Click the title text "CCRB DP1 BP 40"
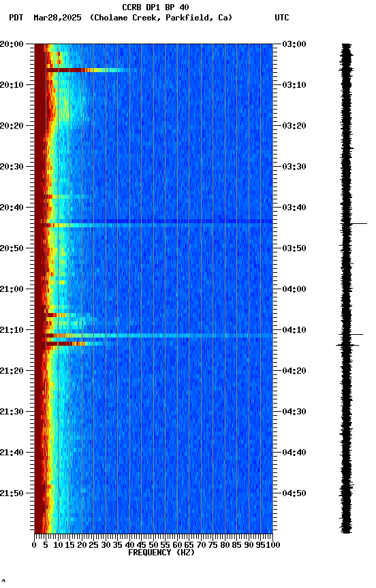Image resolution: width=376 pixels, height=588 pixels. click(155, 7)
